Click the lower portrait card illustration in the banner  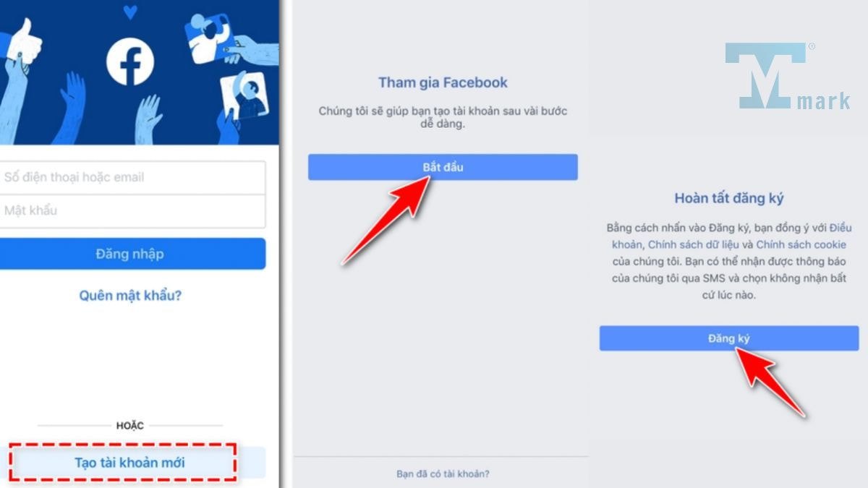tap(244, 98)
